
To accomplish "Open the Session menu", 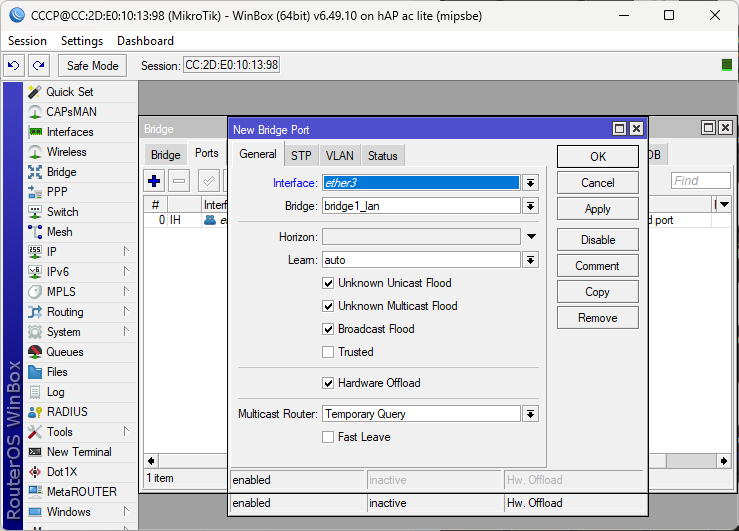I will tap(27, 41).
